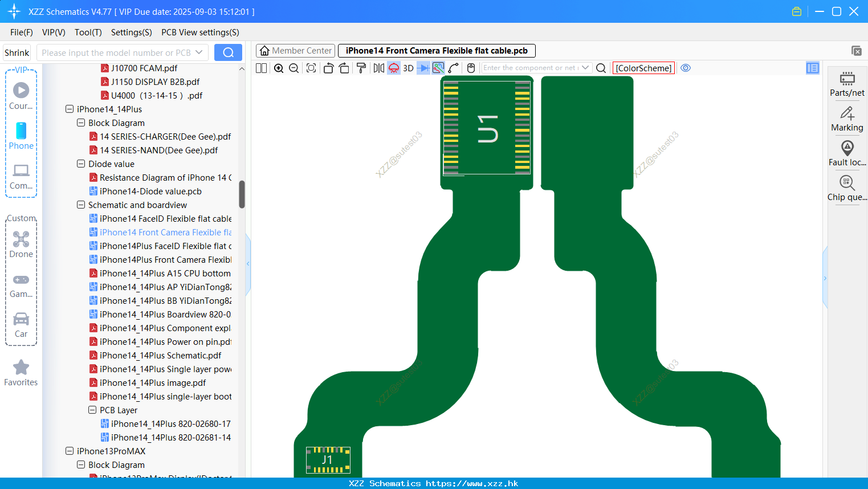Open Chip query tool
Viewport: 868px width, 489px height.
click(x=847, y=189)
